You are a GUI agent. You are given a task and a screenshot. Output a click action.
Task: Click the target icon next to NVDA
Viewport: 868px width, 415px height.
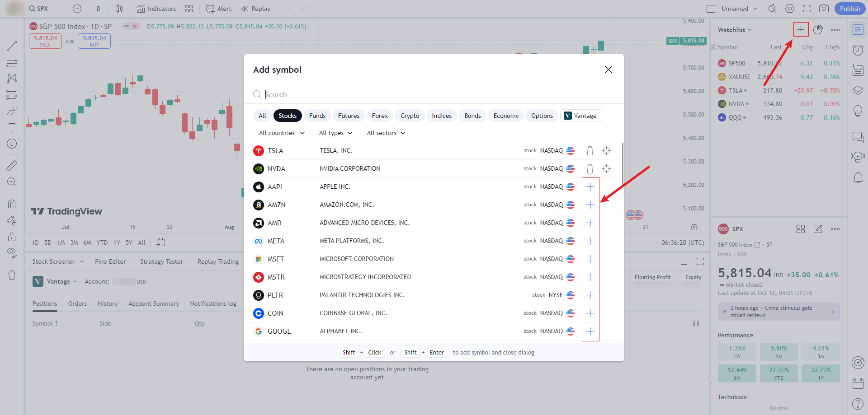(x=606, y=169)
